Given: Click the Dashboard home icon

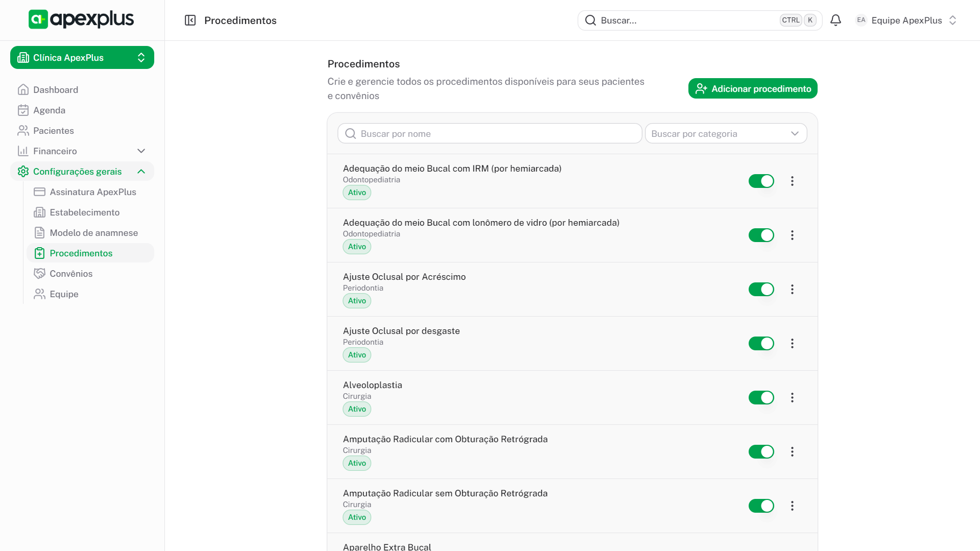Looking at the screenshot, I should 23,90.
